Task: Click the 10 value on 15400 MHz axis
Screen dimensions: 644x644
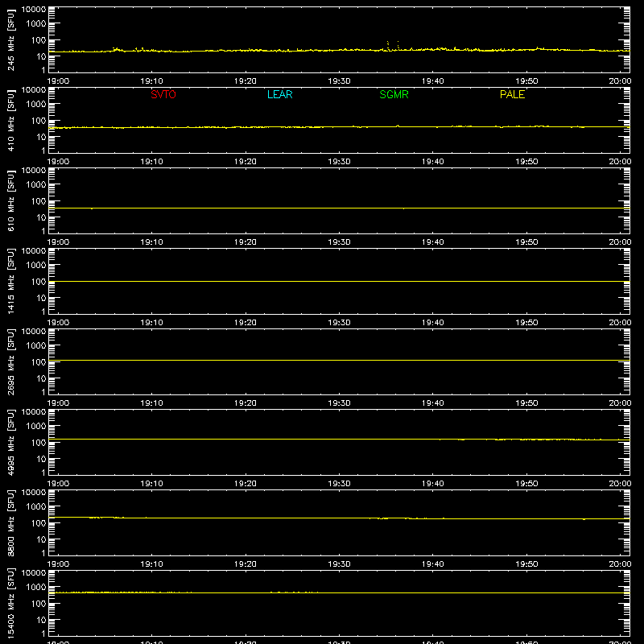Action: pyautogui.click(x=41, y=620)
